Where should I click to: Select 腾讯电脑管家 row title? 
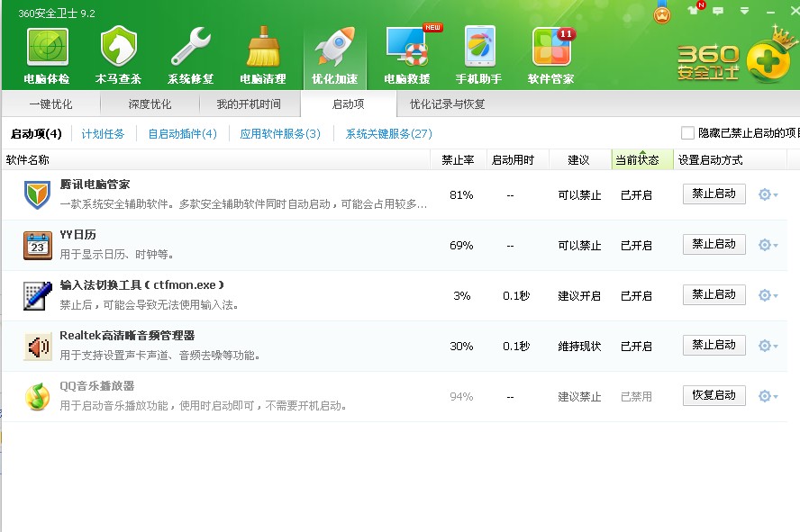click(95, 185)
